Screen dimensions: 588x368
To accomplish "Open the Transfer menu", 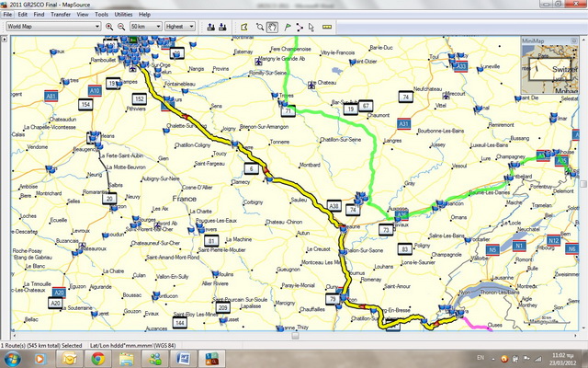I will click(x=61, y=15).
